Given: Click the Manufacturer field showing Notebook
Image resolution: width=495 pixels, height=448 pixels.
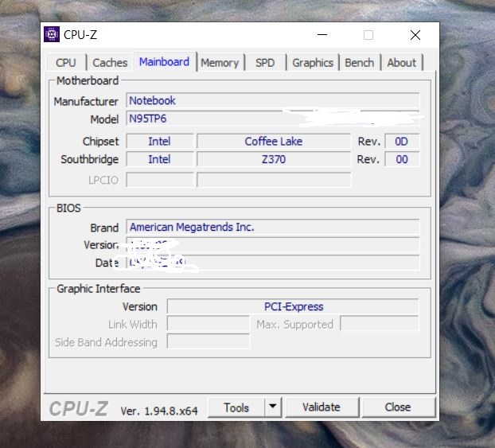Looking at the screenshot, I should 273,101.
